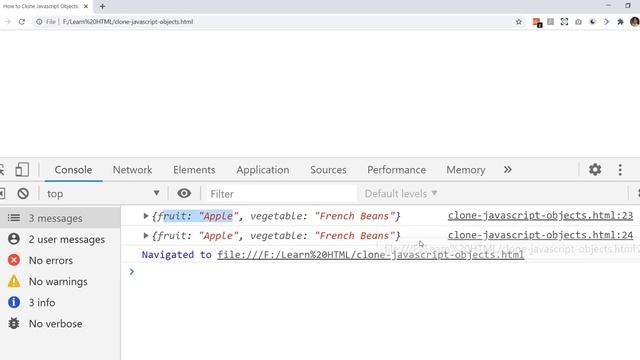Switch to the Memory tab
The image size is (640, 360).
pos(466,169)
